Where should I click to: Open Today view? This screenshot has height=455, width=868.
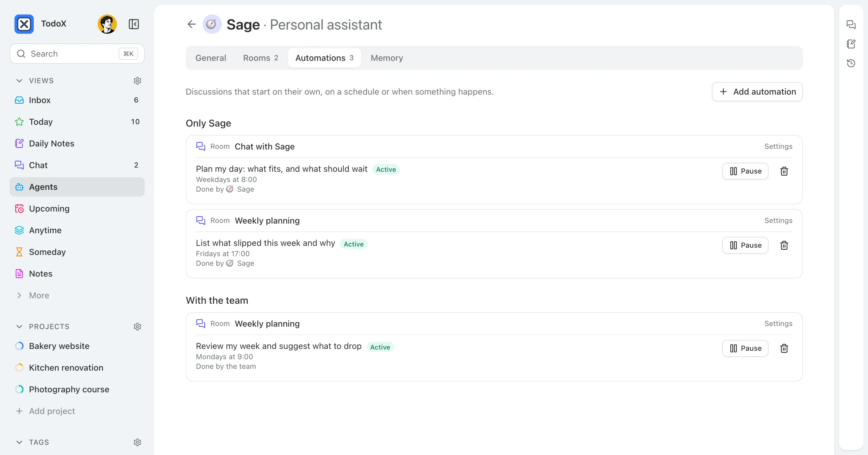pyautogui.click(x=77, y=121)
